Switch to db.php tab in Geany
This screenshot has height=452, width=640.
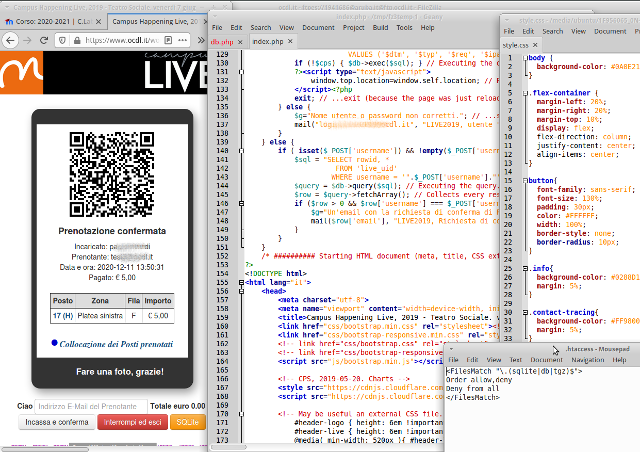pos(222,42)
